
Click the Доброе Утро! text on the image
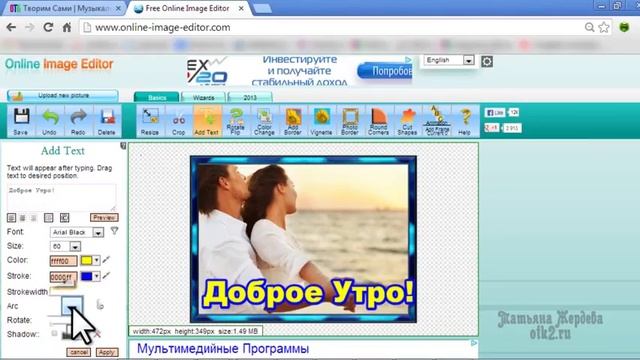pos(308,293)
